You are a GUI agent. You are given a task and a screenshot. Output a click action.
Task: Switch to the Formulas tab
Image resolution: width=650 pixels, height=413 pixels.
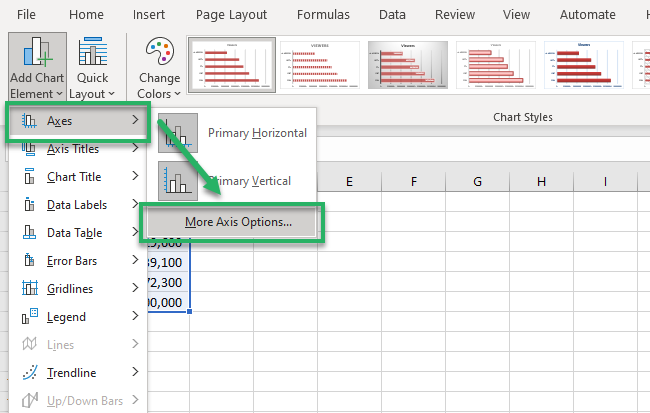click(324, 15)
